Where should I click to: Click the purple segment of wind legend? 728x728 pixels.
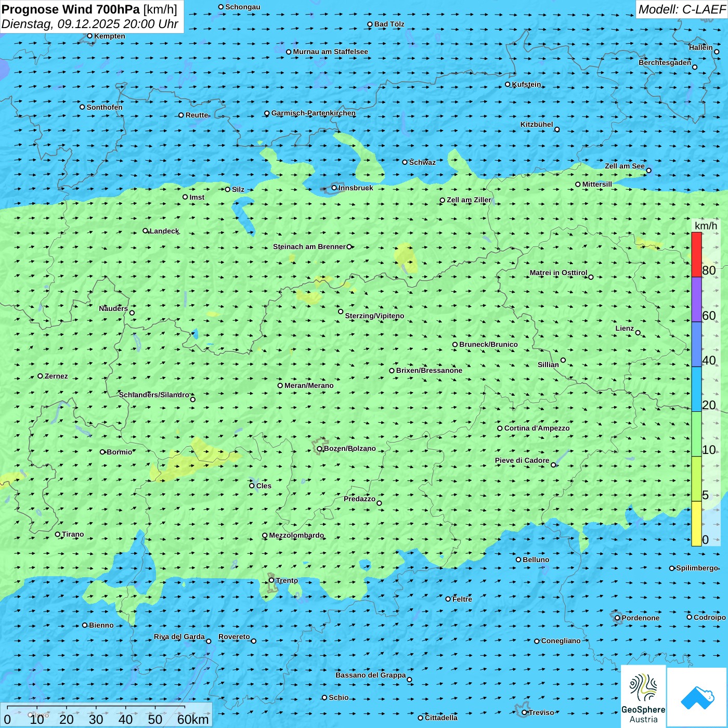696,299
